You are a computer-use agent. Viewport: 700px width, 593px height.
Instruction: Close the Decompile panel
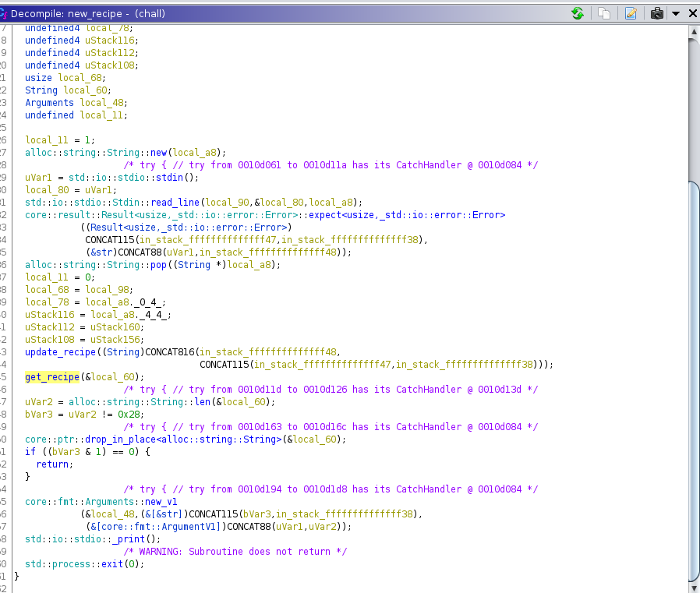[x=693, y=14]
